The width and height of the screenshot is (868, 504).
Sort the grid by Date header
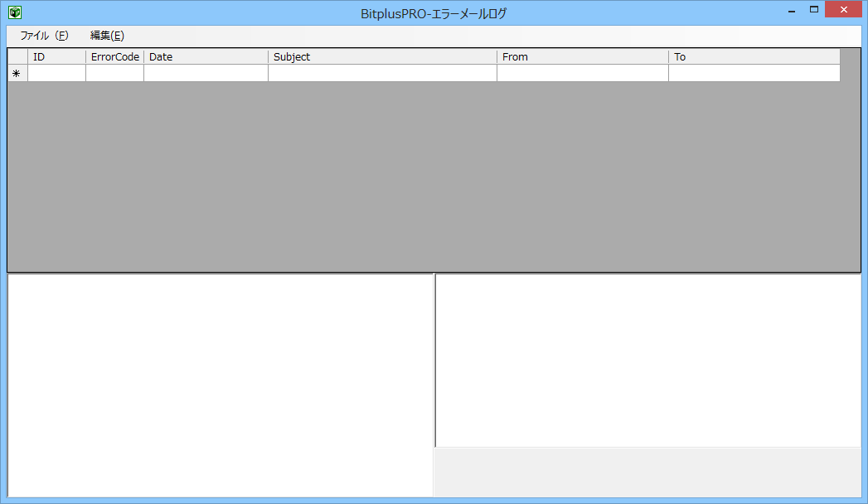click(x=206, y=57)
